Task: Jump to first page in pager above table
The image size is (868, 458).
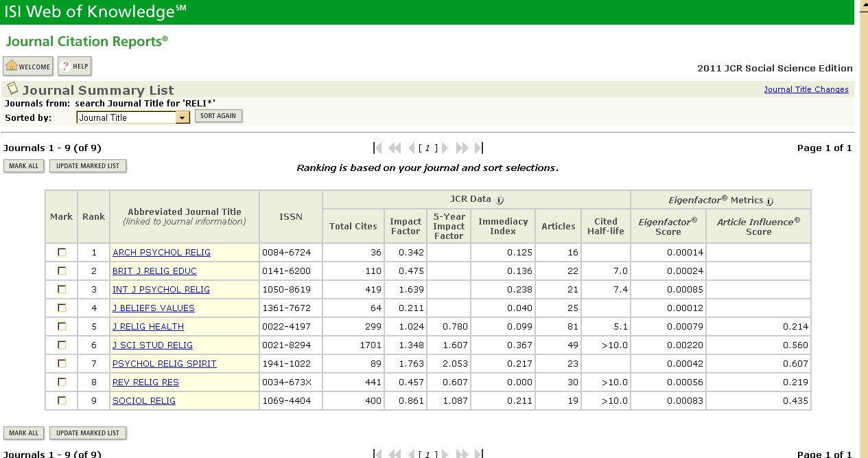Action: 377,148
